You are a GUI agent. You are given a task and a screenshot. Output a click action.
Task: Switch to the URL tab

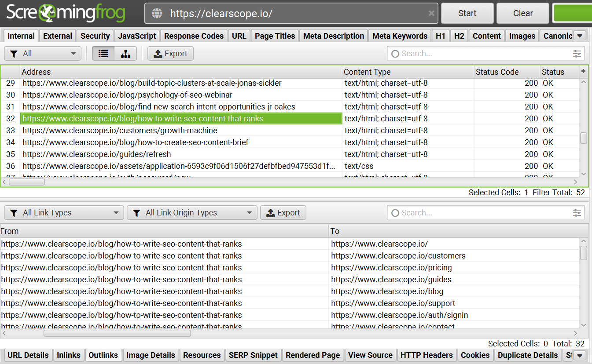(239, 36)
